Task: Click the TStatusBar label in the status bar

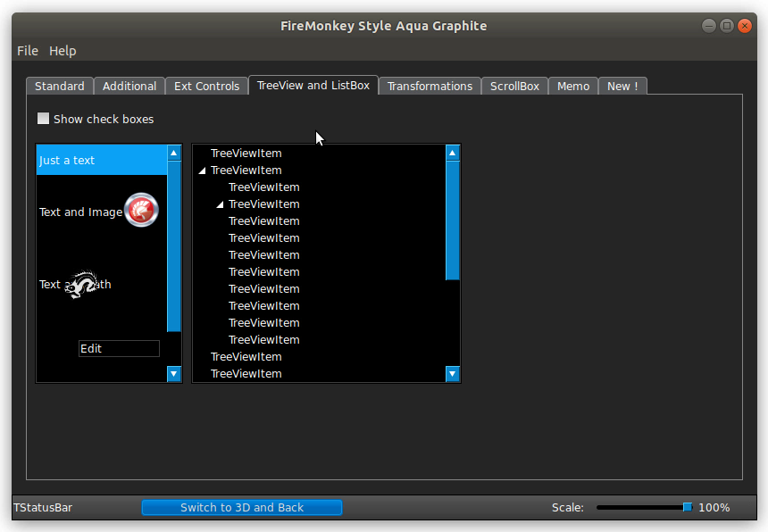Action: pos(43,508)
